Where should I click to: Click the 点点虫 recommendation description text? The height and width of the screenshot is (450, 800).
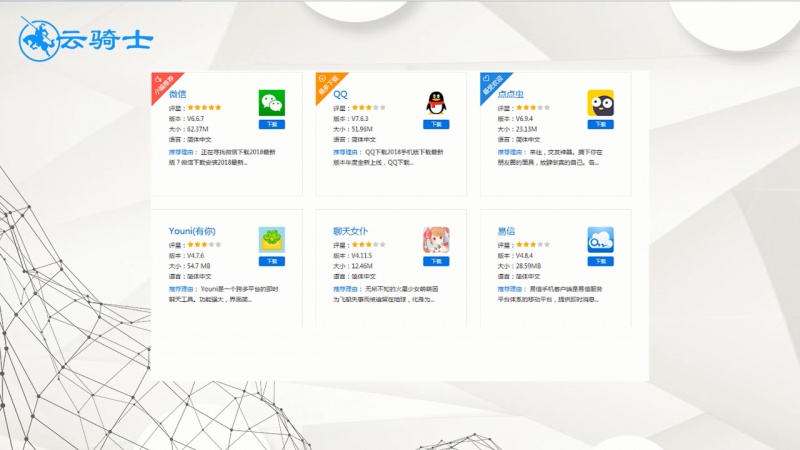[550, 157]
